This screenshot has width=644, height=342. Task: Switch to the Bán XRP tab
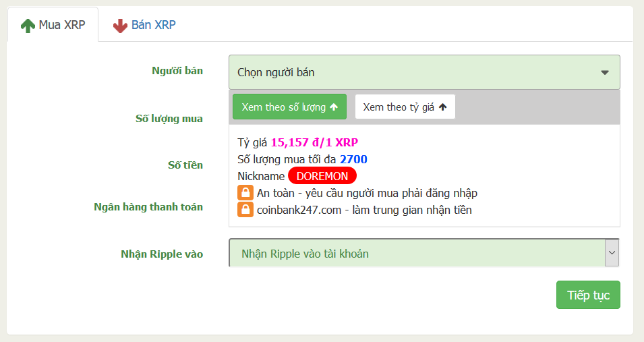tap(144, 25)
